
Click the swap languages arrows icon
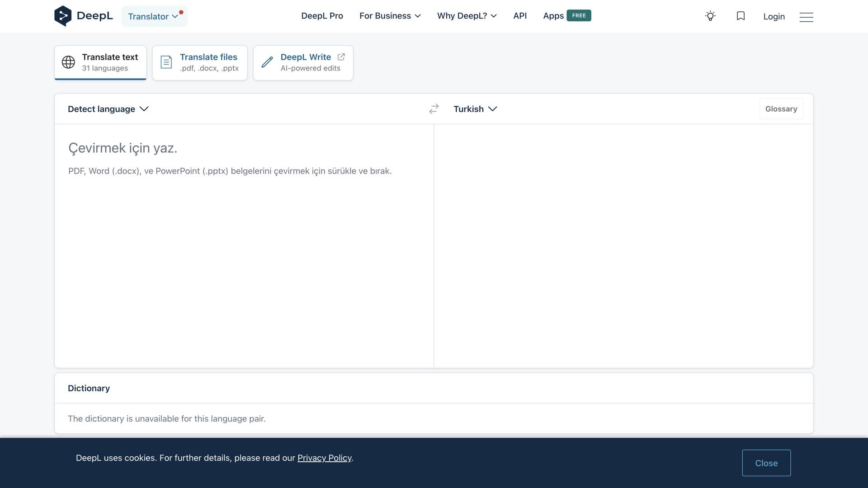pyautogui.click(x=434, y=108)
